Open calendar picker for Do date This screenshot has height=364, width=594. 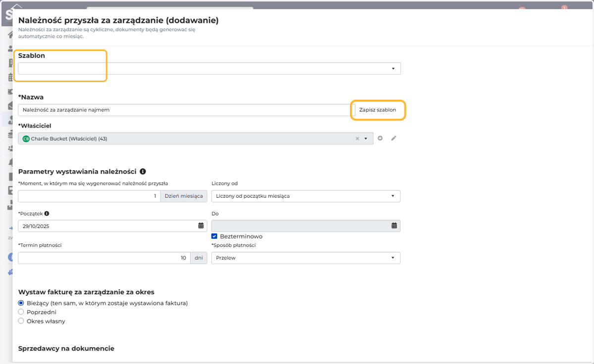(395, 226)
